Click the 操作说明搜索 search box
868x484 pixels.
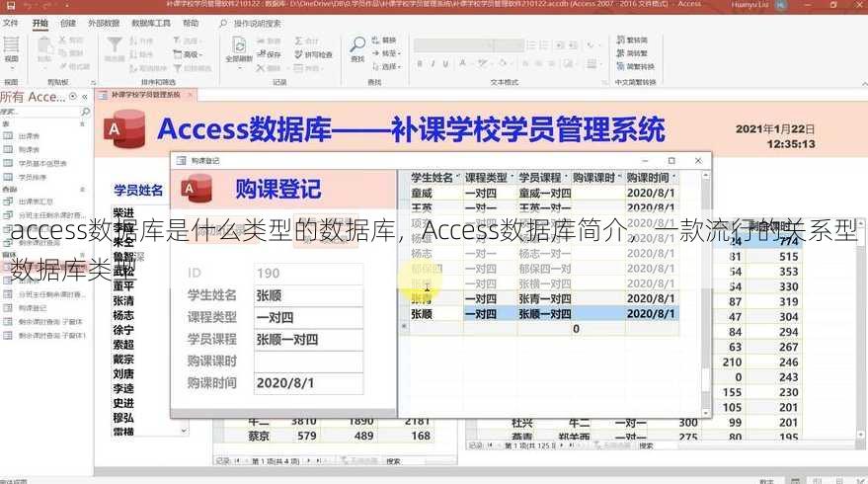[x=257, y=24]
